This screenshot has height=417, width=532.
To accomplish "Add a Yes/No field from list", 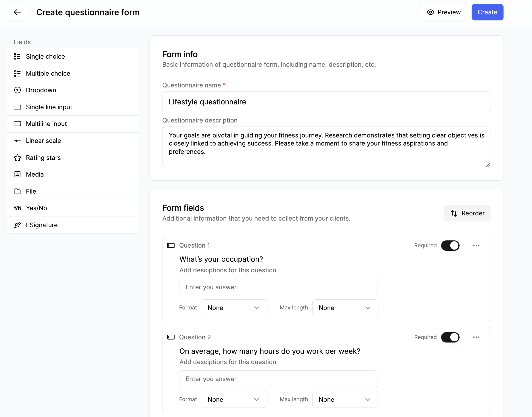I will (x=36, y=208).
